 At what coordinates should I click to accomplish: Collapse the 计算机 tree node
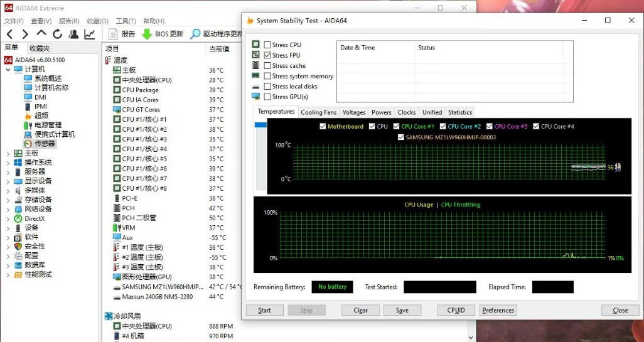point(8,70)
